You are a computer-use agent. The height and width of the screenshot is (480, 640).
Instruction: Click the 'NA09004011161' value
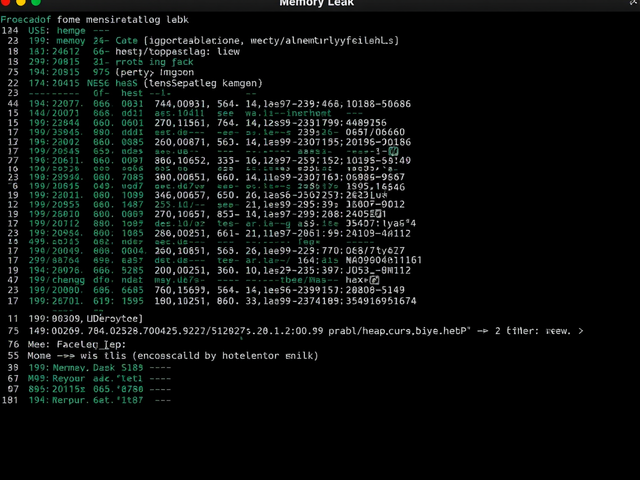(x=383, y=260)
